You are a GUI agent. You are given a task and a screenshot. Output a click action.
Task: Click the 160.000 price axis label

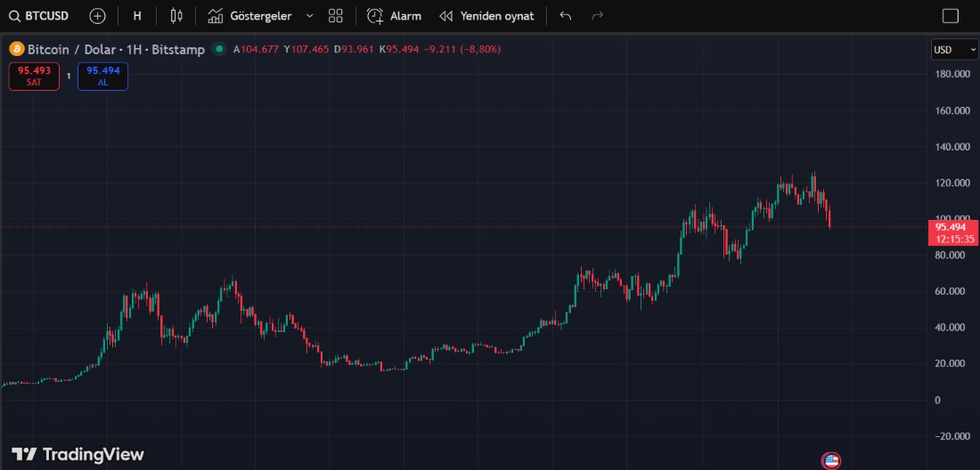click(x=954, y=110)
